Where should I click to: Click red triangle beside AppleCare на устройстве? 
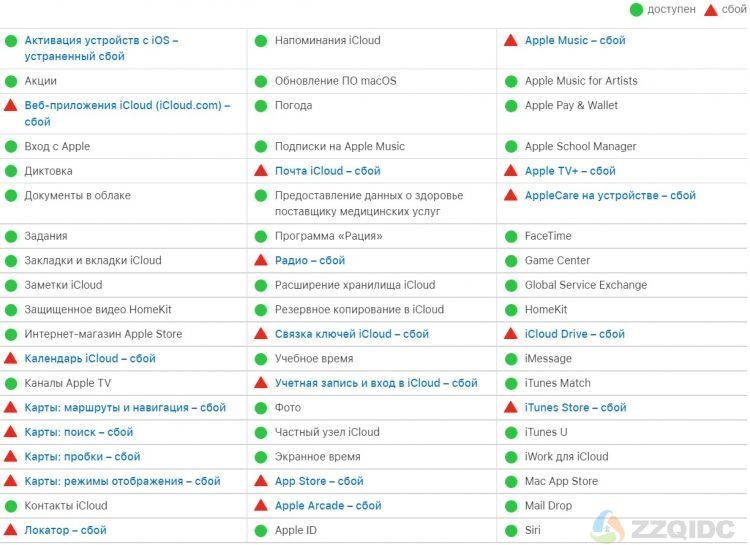pos(511,195)
